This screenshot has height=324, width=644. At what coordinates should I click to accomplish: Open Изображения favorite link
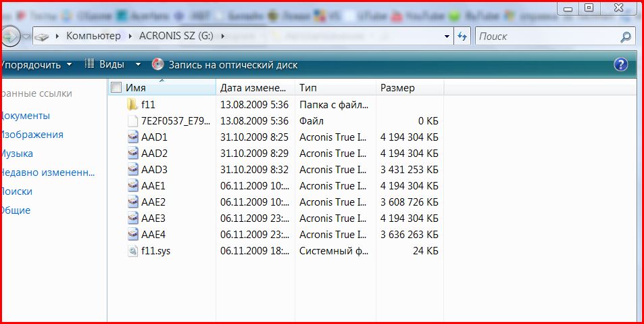tap(32, 135)
